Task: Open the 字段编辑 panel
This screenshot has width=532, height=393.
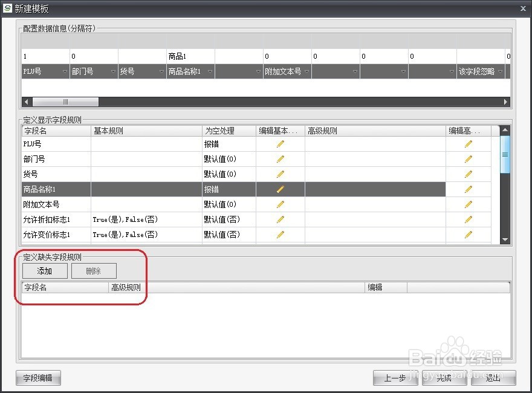Action: click(x=37, y=378)
